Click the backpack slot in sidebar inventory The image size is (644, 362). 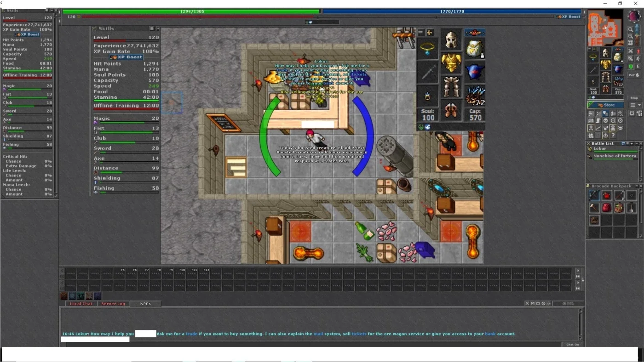click(618, 57)
